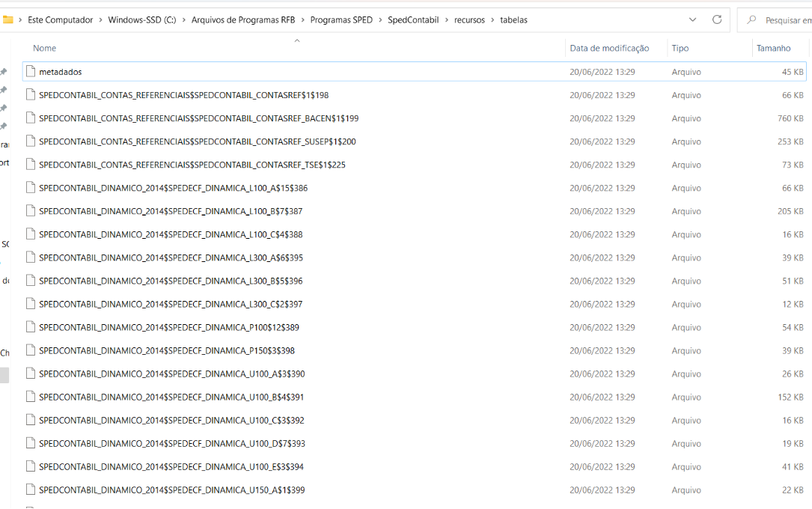
Task: Go to Arquivos de Programas RFB breadcrumb
Action: pos(243,19)
